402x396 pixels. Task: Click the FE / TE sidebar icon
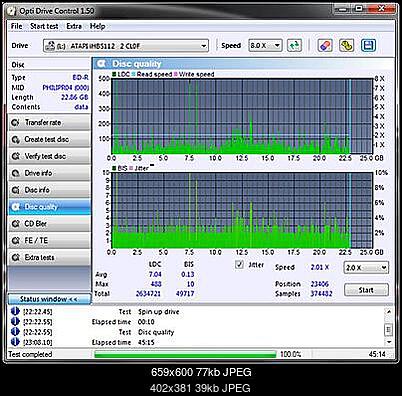[x=15, y=241]
